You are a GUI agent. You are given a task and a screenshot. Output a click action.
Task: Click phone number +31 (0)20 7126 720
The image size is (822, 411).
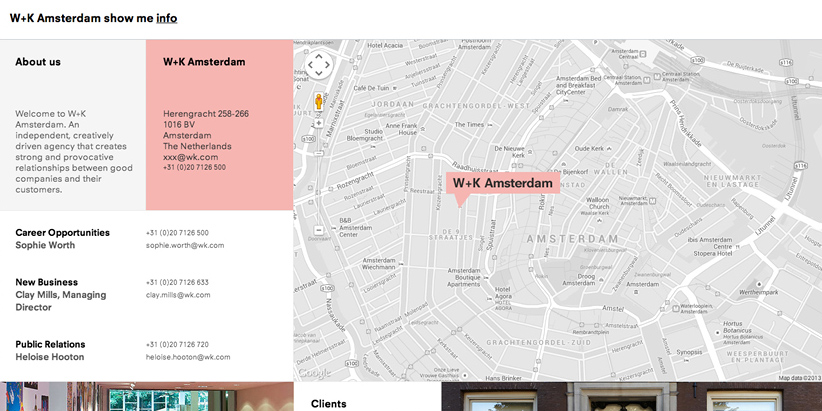click(177, 345)
